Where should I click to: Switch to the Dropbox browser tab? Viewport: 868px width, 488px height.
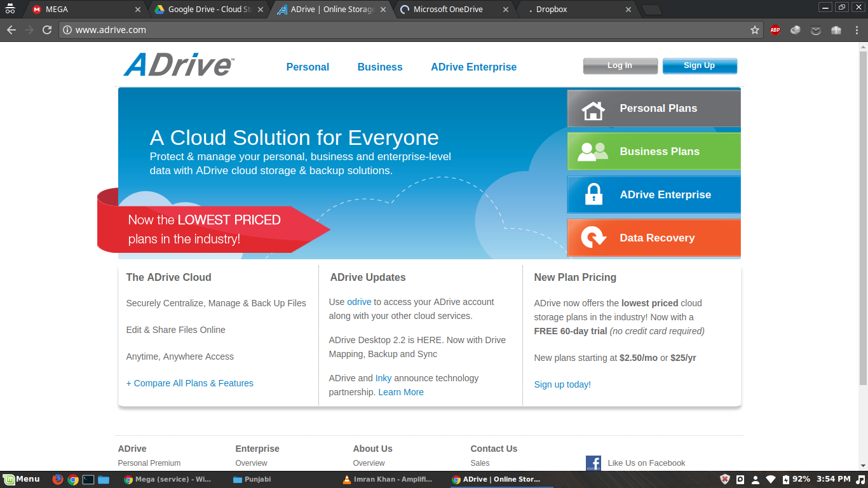click(x=576, y=10)
